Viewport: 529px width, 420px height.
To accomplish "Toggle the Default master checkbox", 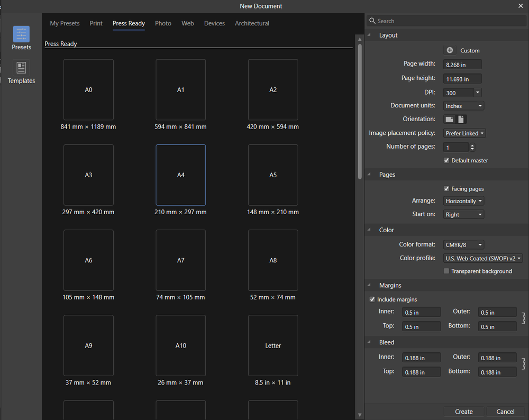I will [x=446, y=160].
